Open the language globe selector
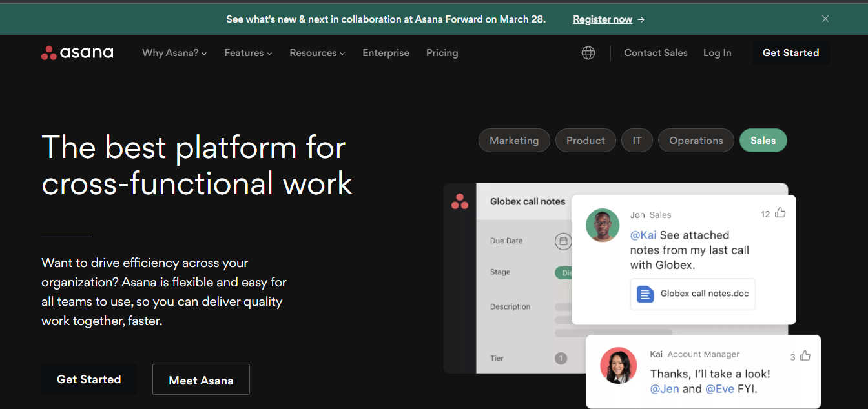This screenshot has width=868, height=409. (x=588, y=53)
